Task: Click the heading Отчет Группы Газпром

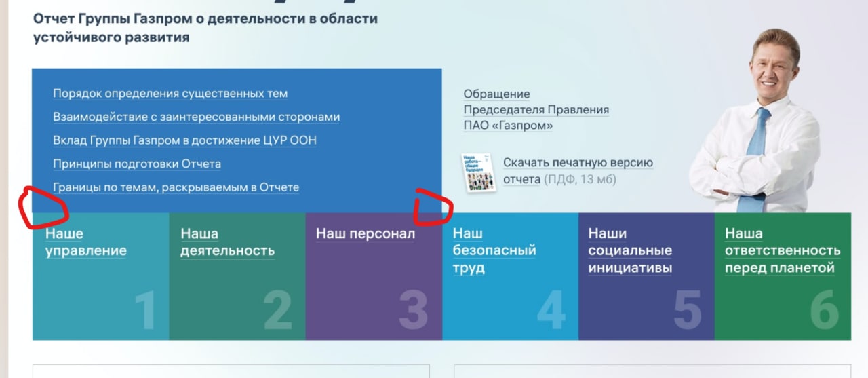Action: [x=205, y=28]
